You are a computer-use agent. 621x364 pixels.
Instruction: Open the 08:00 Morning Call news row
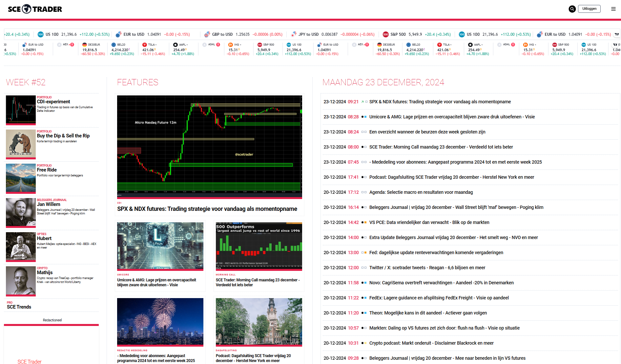pos(470,147)
